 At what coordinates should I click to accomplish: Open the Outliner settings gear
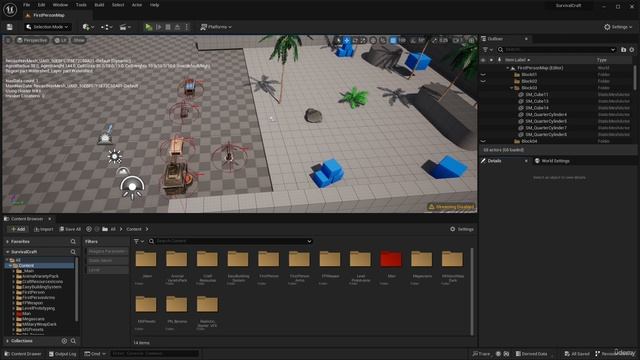coord(632,49)
